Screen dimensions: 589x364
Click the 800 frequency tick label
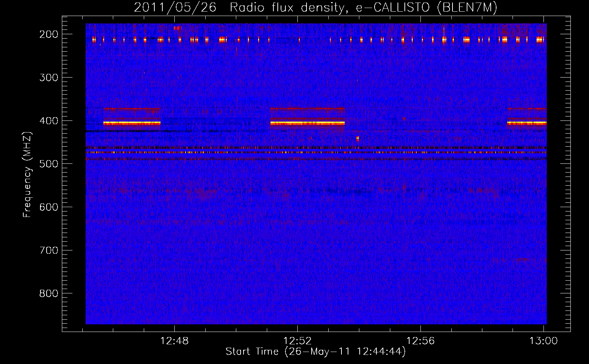pos(48,293)
